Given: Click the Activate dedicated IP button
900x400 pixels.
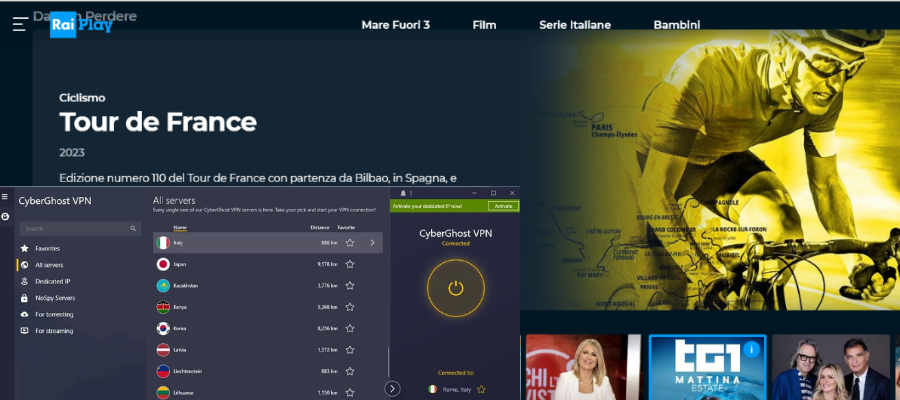Looking at the screenshot, I should (x=503, y=206).
